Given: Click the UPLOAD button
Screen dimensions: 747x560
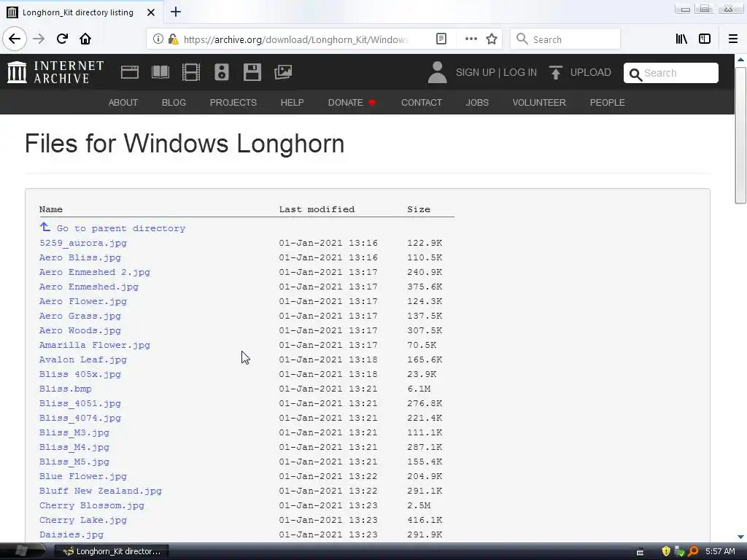Looking at the screenshot, I should click(580, 72).
